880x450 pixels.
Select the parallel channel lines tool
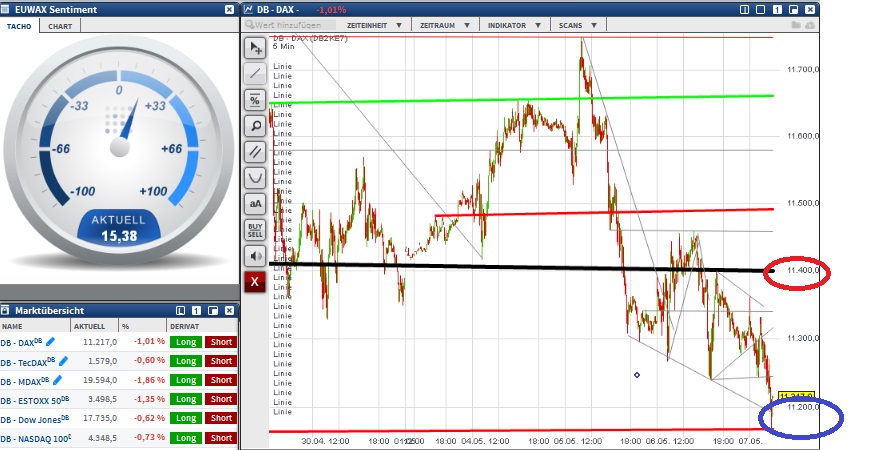click(x=255, y=151)
